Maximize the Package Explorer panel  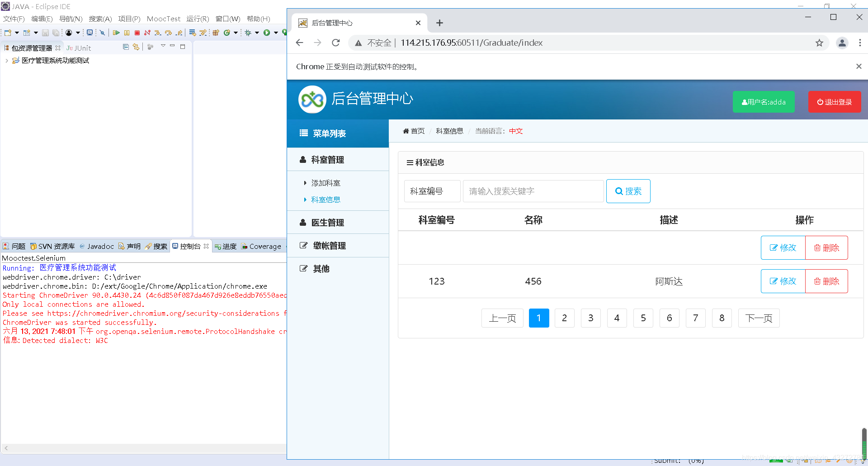(x=183, y=46)
